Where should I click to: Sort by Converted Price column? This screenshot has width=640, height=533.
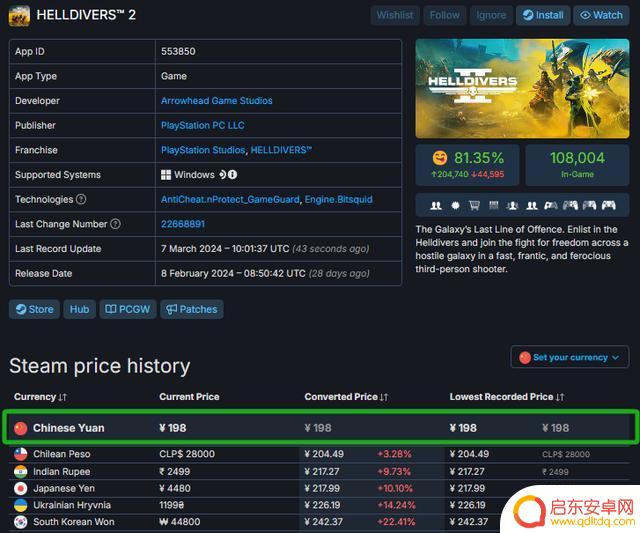tap(346, 397)
